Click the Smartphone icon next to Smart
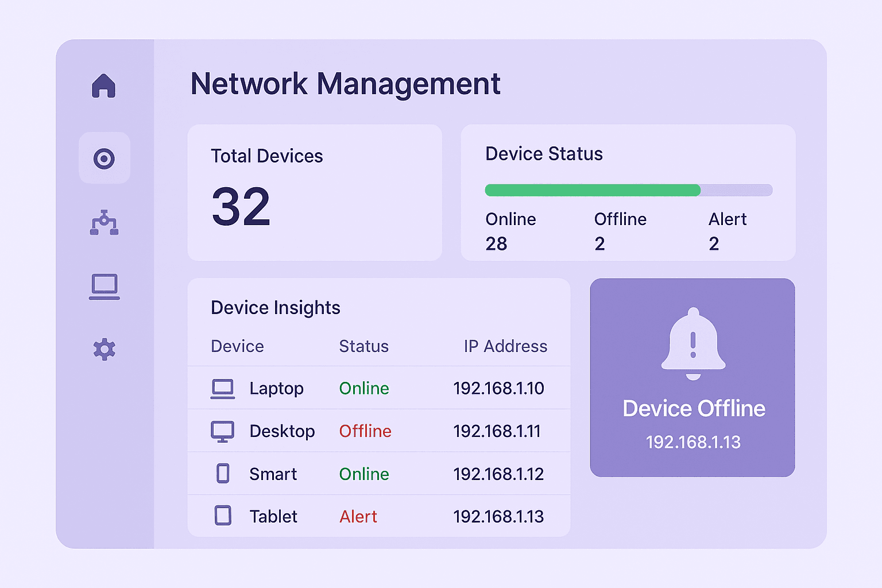This screenshot has width=882, height=588. [x=223, y=473]
